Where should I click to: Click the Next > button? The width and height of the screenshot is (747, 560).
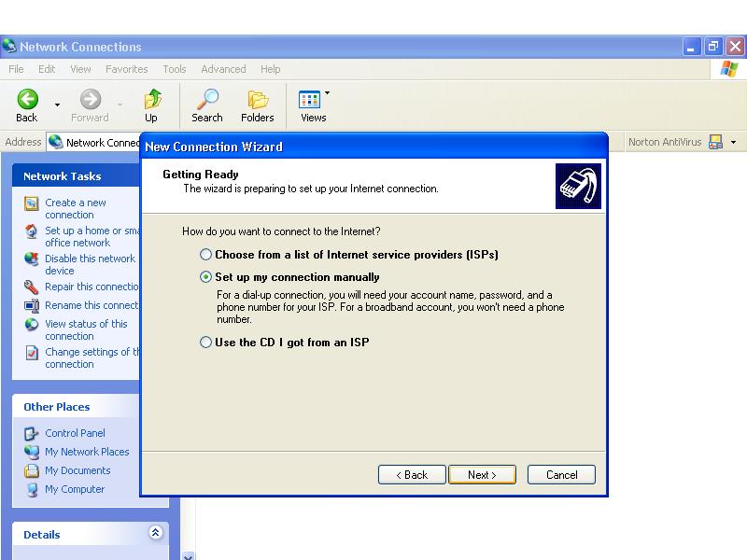[482, 475]
